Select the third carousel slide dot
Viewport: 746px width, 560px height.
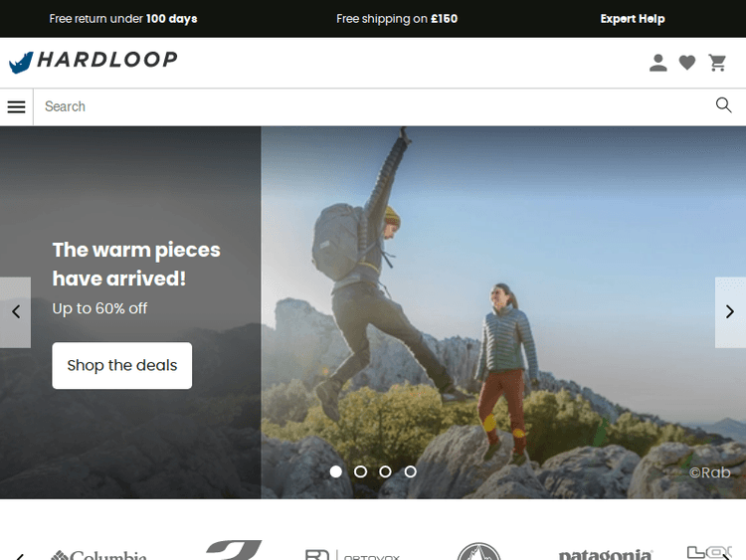click(386, 471)
